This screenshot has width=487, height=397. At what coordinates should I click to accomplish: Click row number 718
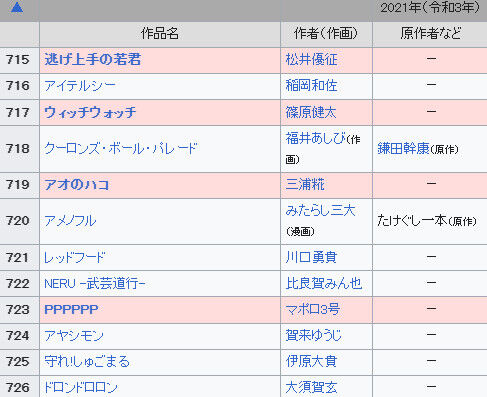click(x=17, y=148)
